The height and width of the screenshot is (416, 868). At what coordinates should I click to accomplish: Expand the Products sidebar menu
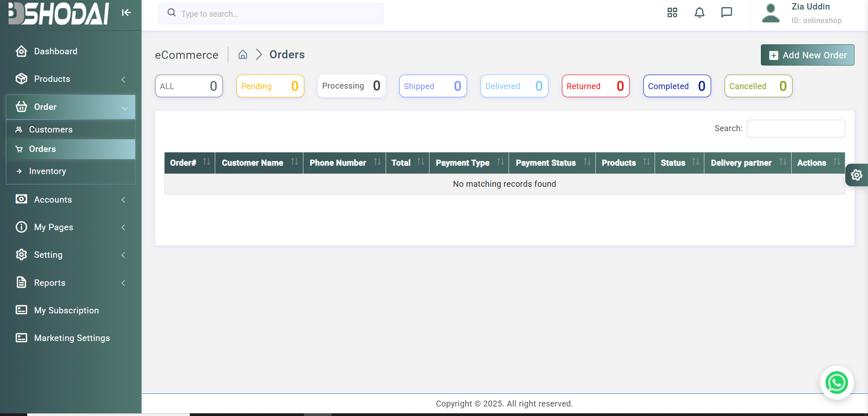(71, 79)
